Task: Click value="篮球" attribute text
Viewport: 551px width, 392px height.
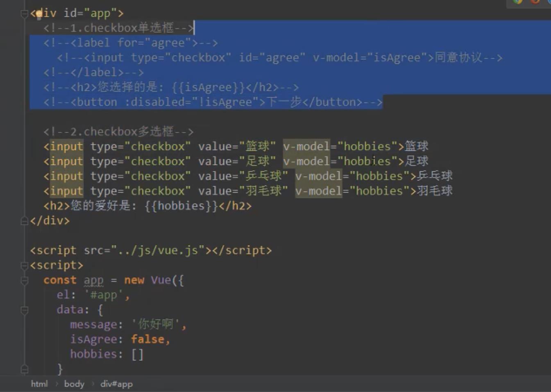Action: tap(237, 146)
